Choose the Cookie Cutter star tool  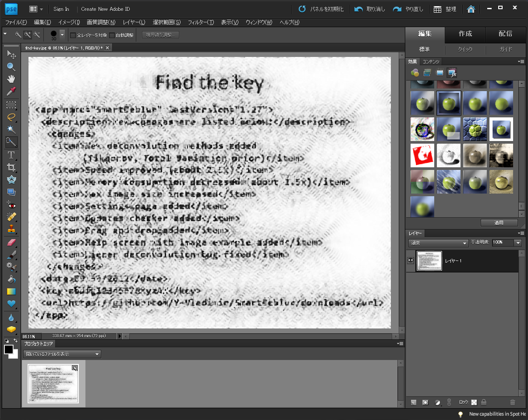point(11,180)
